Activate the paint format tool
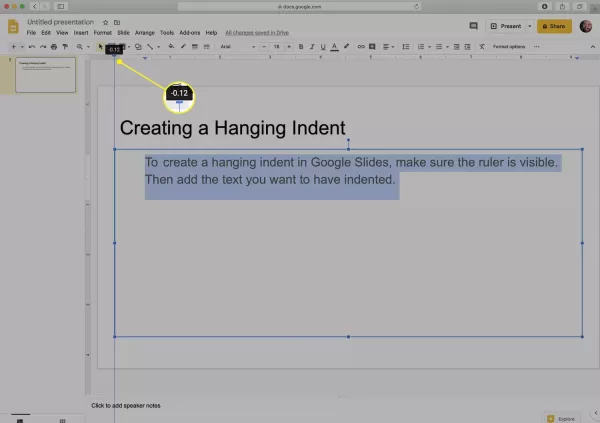Viewport: 600px width, 423px height. [65, 47]
